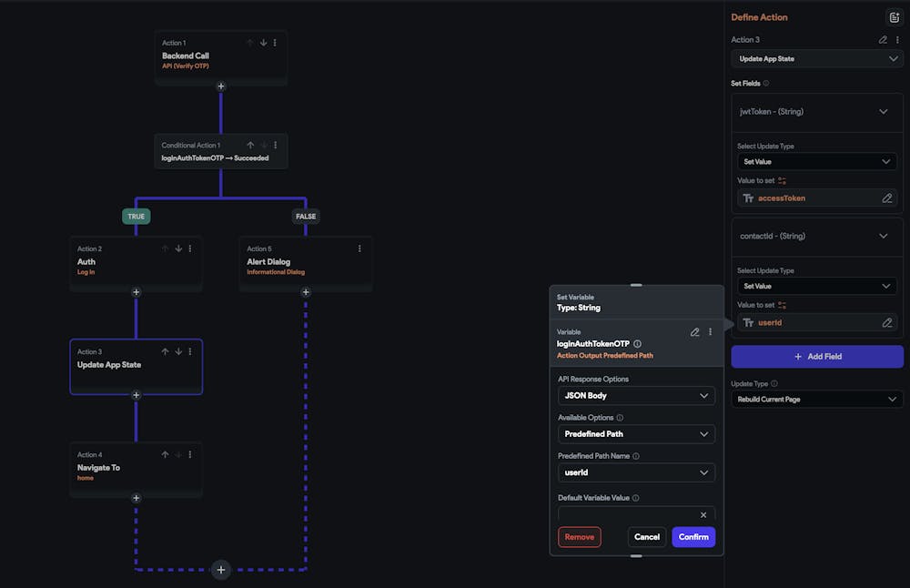Image resolution: width=910 pixels, height=588 pixels.
Task: Move Action 2 Auth down
Action: click(178, 248)
